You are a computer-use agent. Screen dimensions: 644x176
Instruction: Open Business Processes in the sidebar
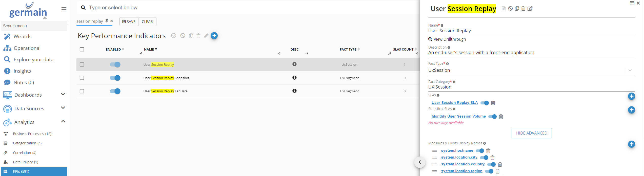(32, 134)
